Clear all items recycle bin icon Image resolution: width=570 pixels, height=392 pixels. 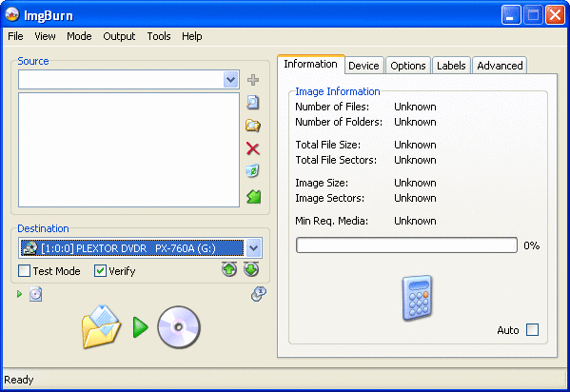point(253,171)
